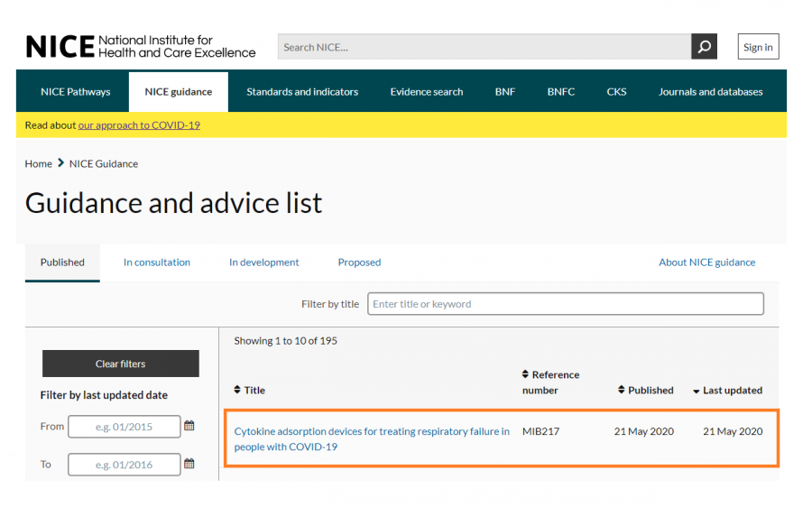Open Standards and indicators menu item
This screenshot has height=507, width=812.
(302, 92)
